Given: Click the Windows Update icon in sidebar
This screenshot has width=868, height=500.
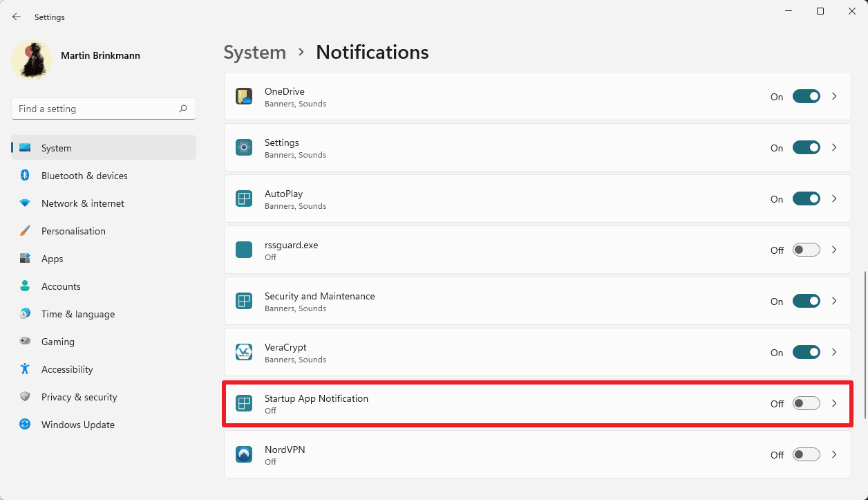Looking at the screenshot, I should point(25,425).
